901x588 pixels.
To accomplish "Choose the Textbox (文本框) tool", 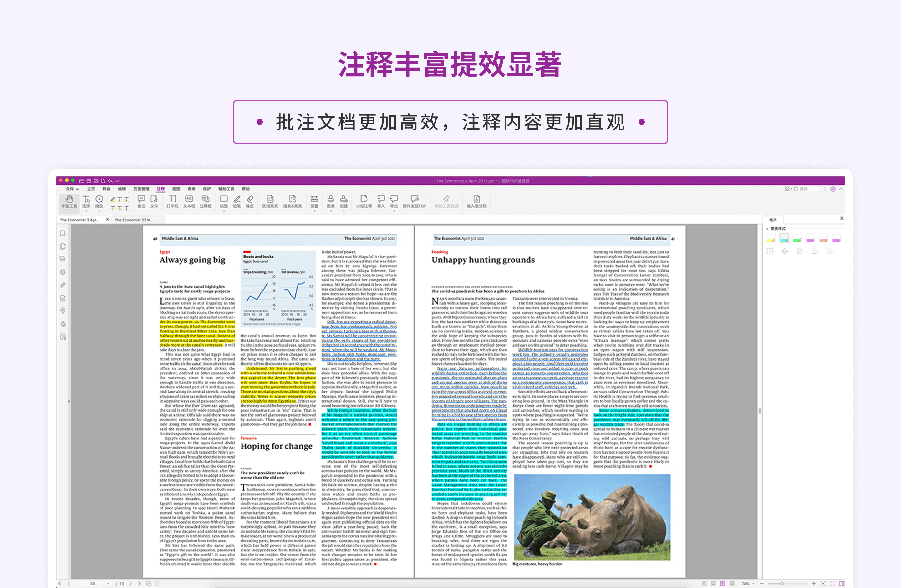I will 189,201.
